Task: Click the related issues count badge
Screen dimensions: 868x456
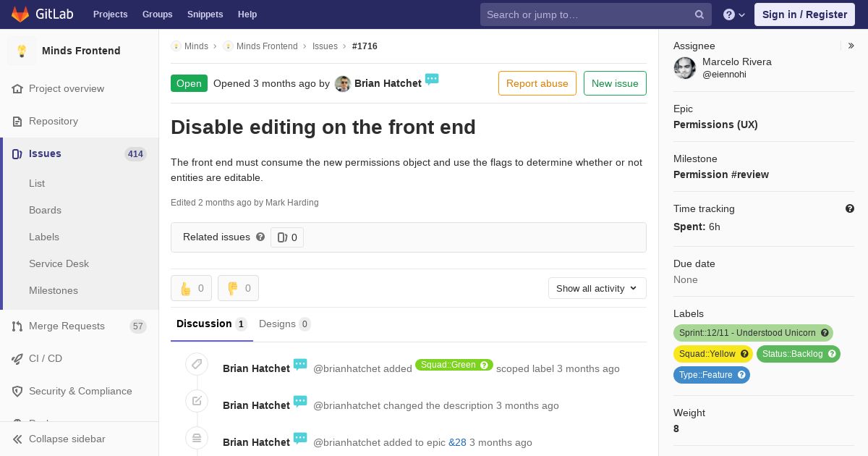Action: (x=287, y=237)
